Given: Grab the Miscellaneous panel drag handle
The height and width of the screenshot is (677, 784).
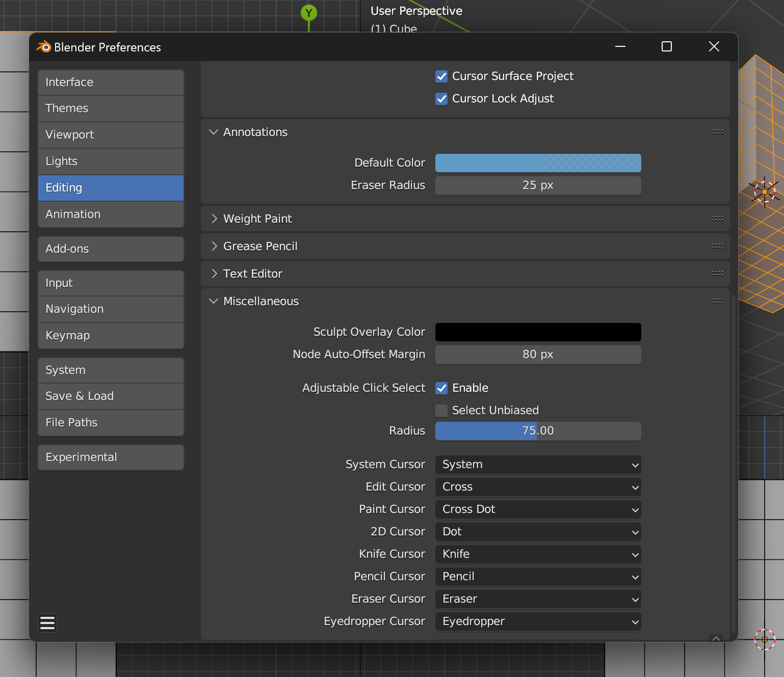Looking at the screenshot, I should tap(718, 301).
